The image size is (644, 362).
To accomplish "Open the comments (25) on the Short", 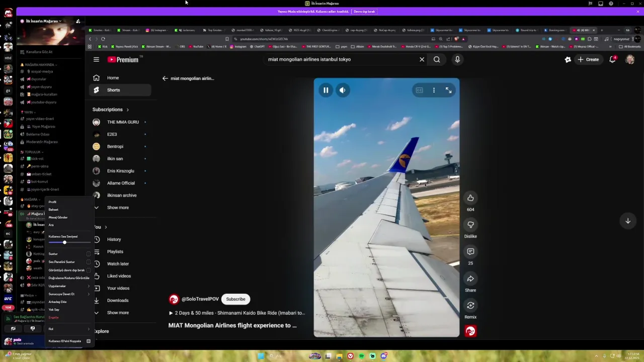I will [470, 251].
